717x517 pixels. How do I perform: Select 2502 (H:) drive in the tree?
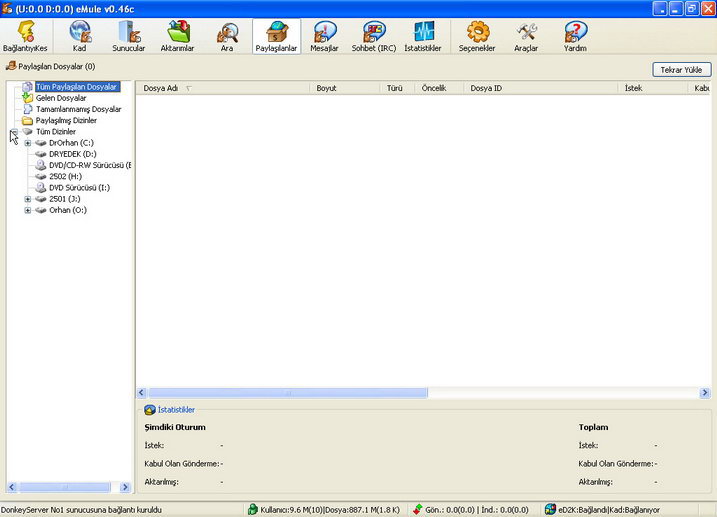coord(65,176)
